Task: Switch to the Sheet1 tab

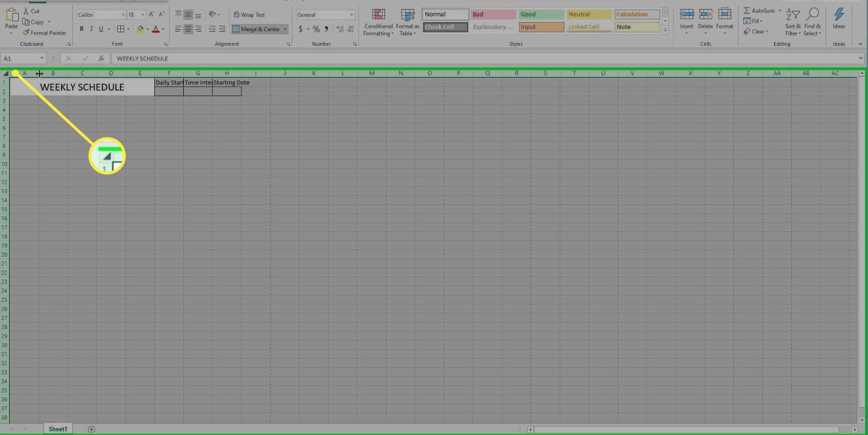Action: 58,429
